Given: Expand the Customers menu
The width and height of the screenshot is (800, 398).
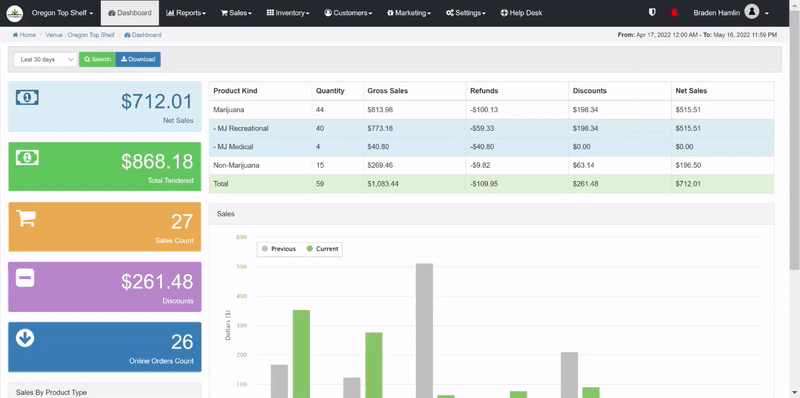Looking at the screenshot, I should [x=348, y=13].
